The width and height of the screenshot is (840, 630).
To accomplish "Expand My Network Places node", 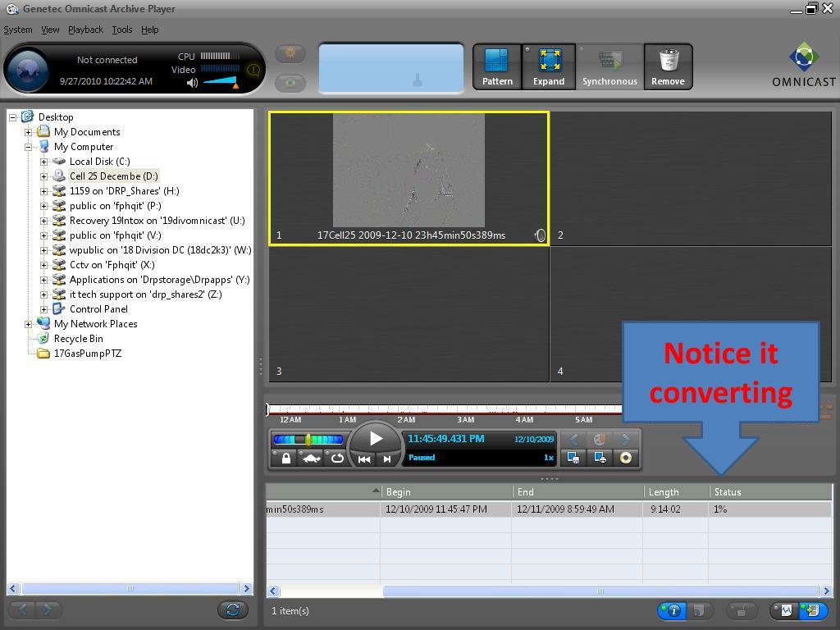I will coord(29,324).
